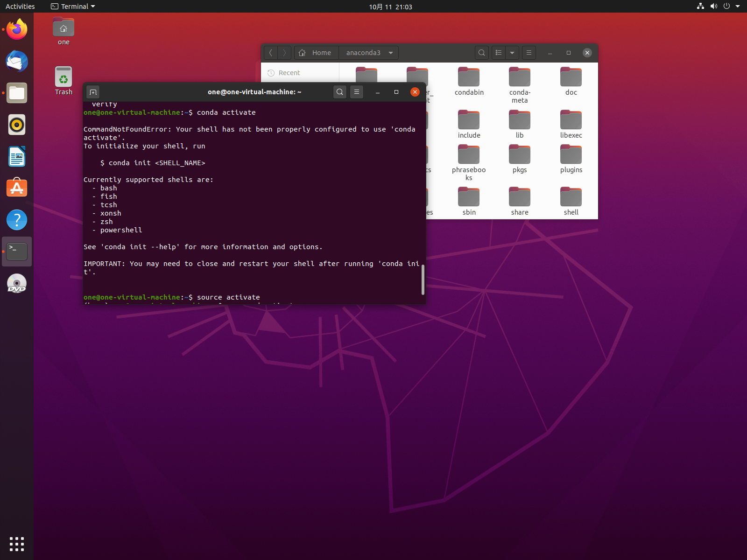Navigate to Home in the Files path bar
The image size is (747, 560).
click(316, 53)
